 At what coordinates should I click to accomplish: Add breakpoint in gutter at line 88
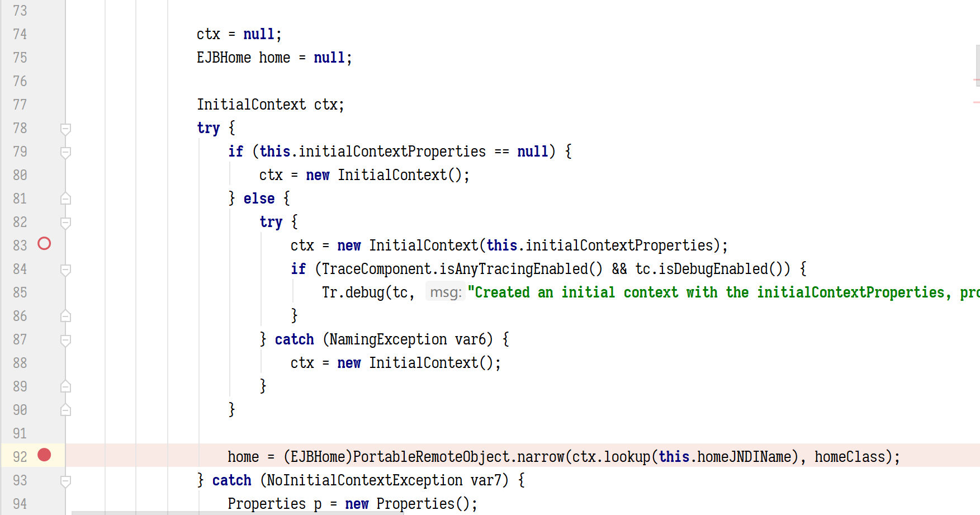point(44,363)
